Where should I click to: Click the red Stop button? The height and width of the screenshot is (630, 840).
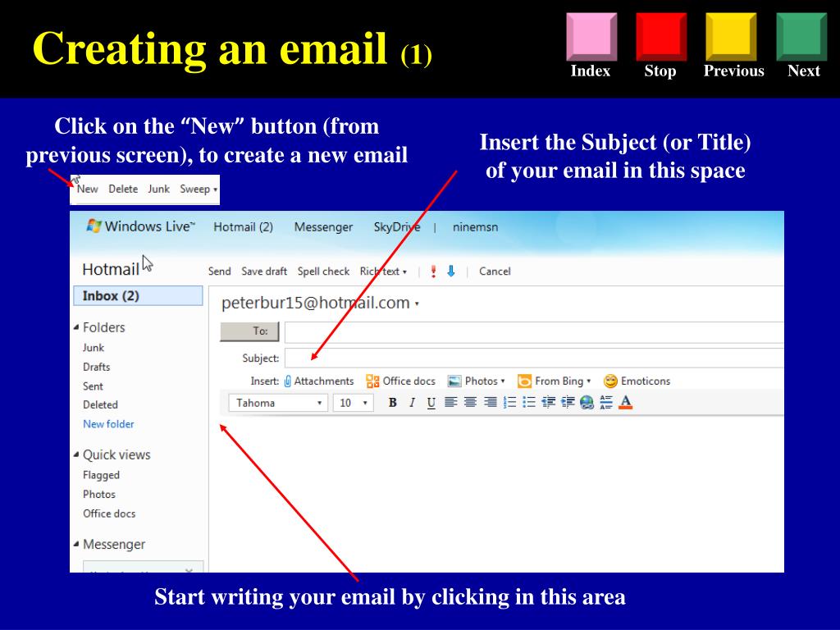point(661,36)
